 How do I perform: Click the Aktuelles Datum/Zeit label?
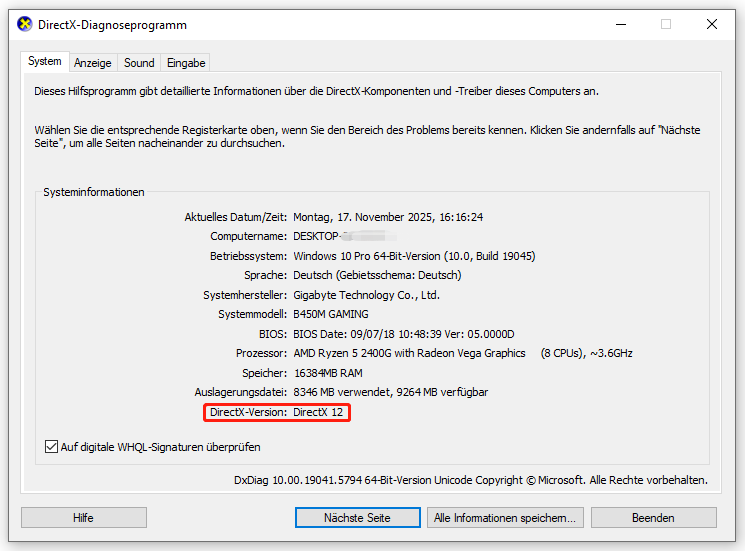(236, 217)
